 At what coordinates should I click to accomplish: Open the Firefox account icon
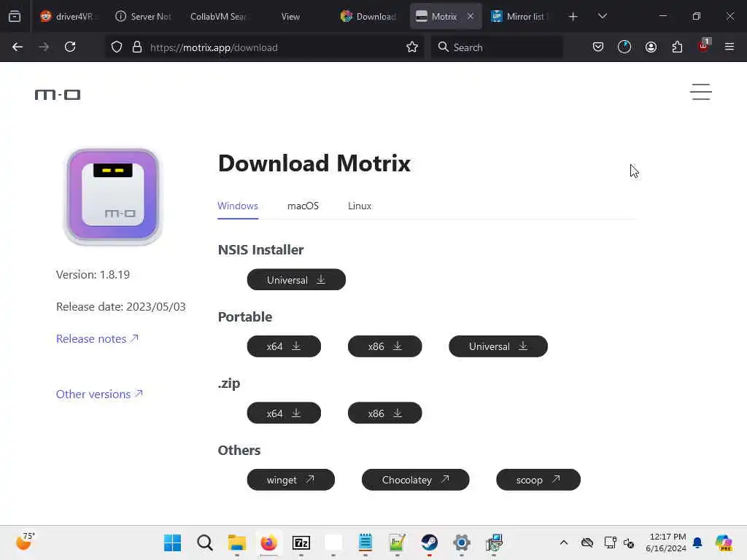tap(651, 47)
